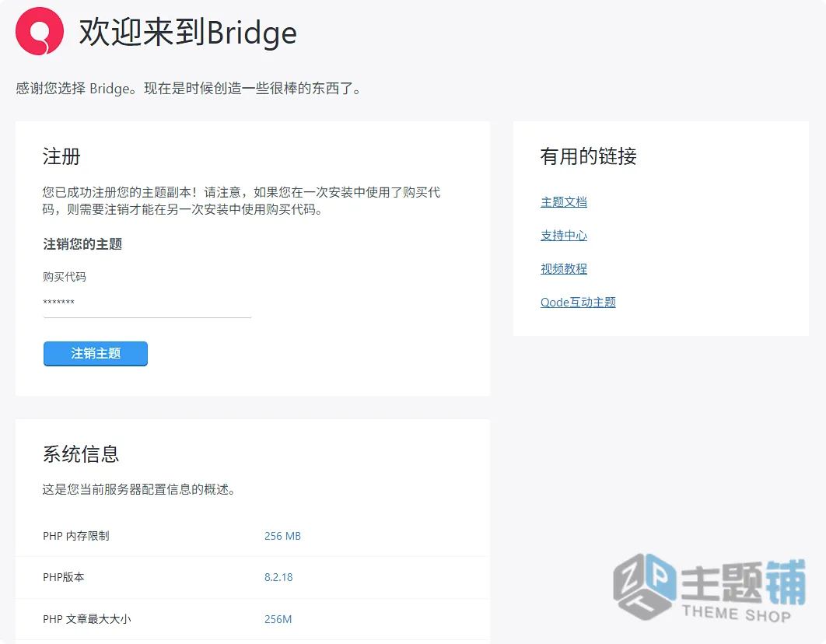
Task: Open the 支持中心 support center link
Action: click(564, 236)
